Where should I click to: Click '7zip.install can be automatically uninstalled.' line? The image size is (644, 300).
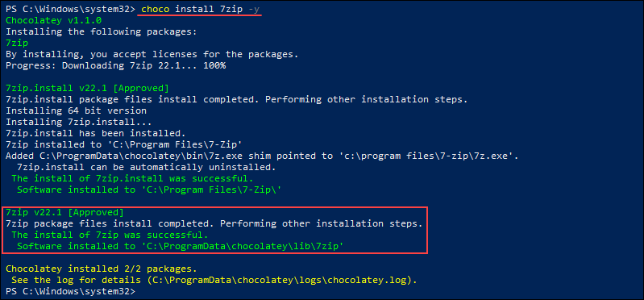pyautogui.click(x=146, y=167)
